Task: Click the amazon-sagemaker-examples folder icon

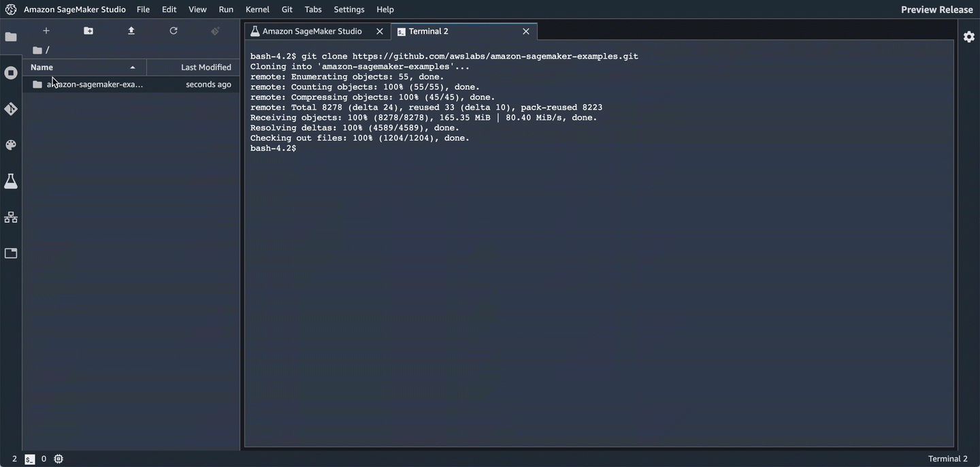Action: pos(37,84)
